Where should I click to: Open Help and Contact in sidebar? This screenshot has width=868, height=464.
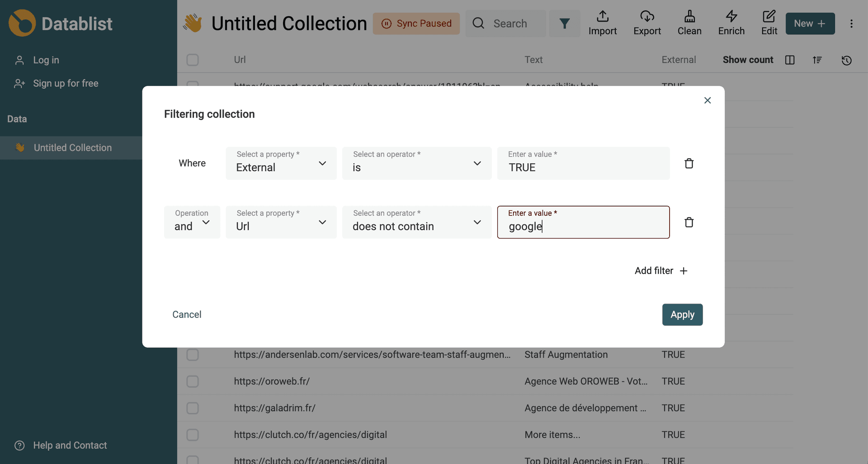[70, 445]
